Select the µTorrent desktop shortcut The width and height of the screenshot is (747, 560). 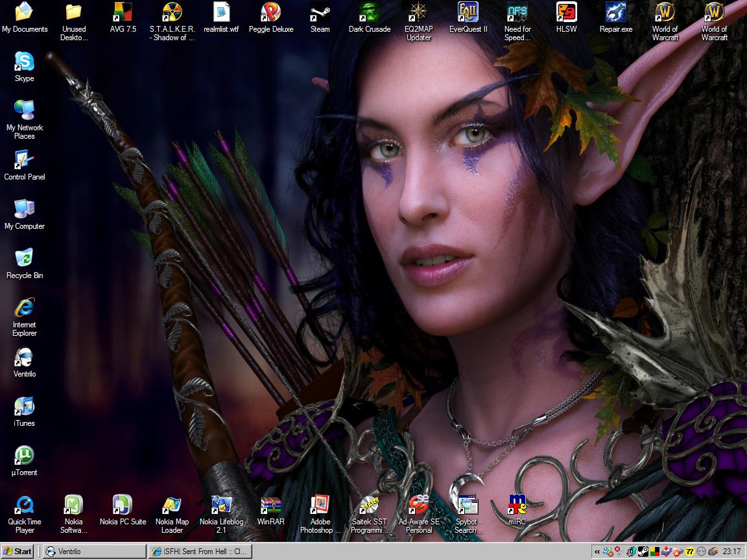tap(24, 461)
